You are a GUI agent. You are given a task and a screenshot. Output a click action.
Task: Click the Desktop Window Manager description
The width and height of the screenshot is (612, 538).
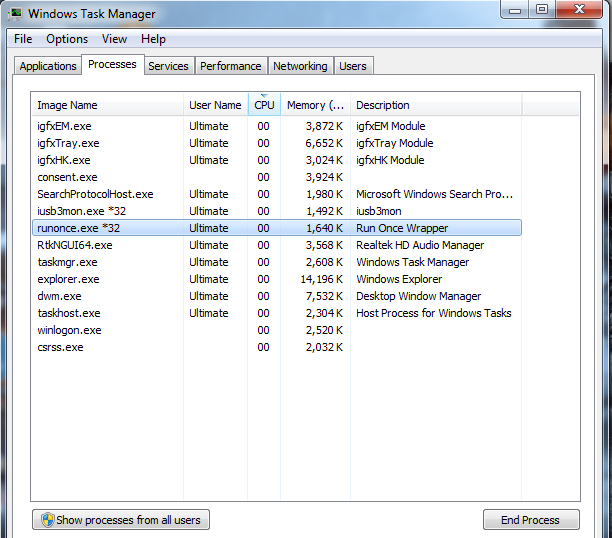(418, 296)
